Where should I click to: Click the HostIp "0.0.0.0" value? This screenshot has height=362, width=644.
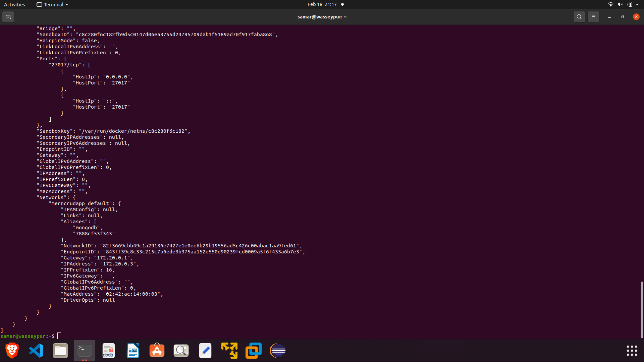(x=116, y=77)
